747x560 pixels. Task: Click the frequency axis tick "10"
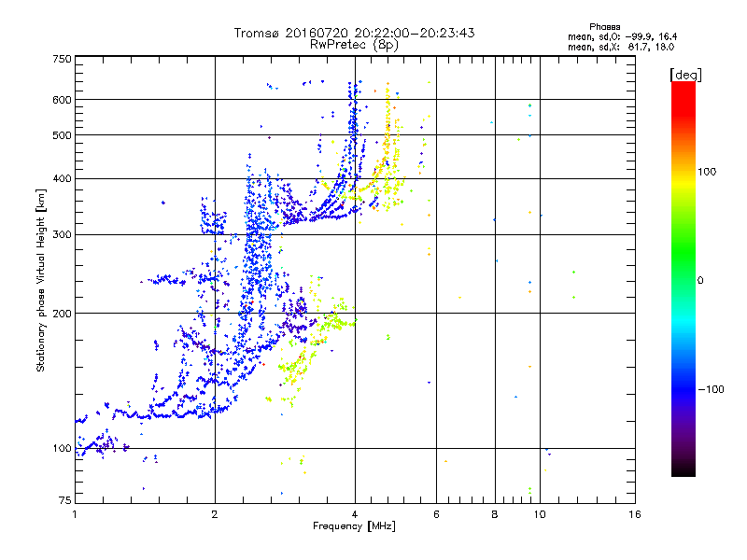point(540,514)
